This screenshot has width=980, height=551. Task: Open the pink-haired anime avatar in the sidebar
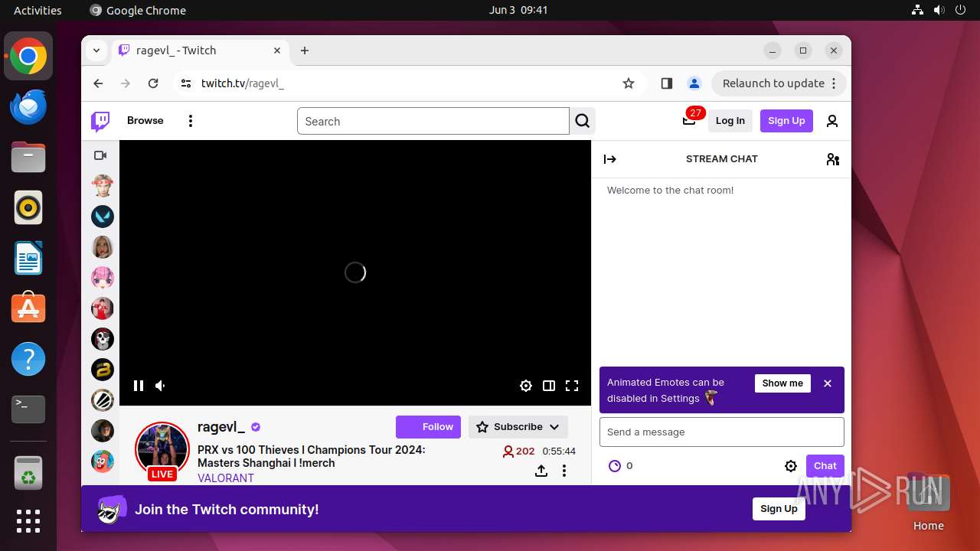tap(103, 278)
